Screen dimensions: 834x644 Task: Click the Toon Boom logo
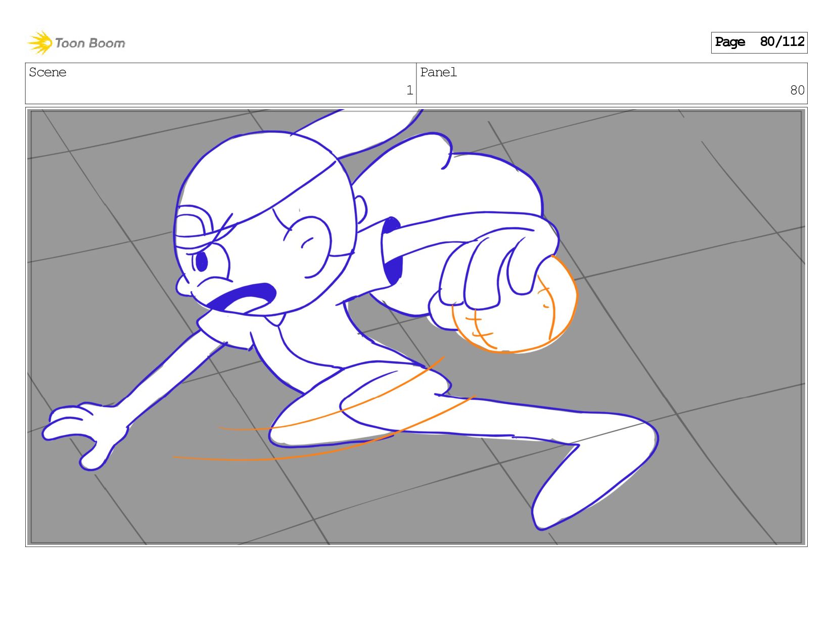(x=76, y=43)
